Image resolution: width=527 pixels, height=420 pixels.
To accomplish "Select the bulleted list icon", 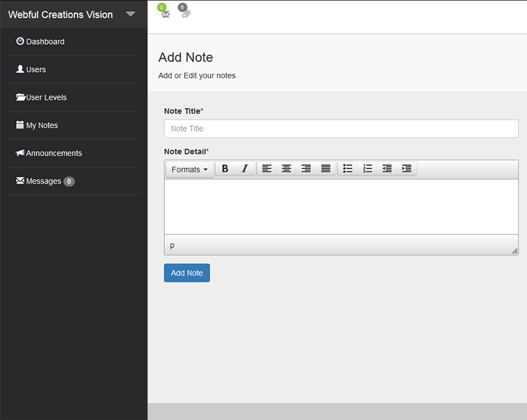I will pos(347,168).
